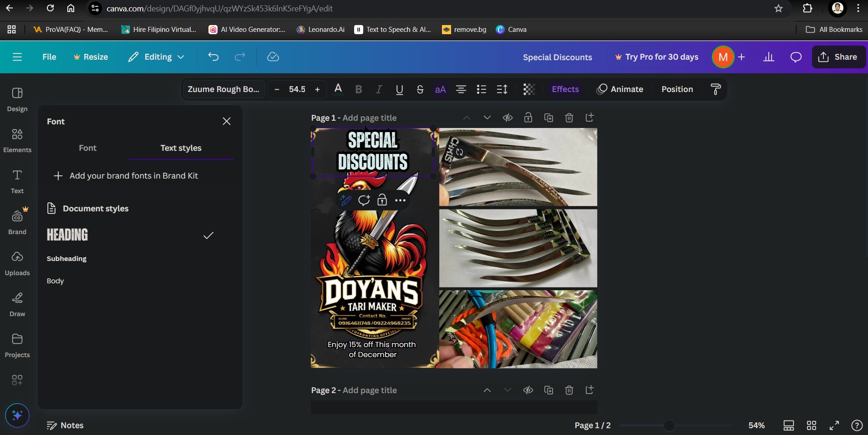The width and height of the screenshot is (868, 435).
Task: Open the Elements panel
Action: 17,139
